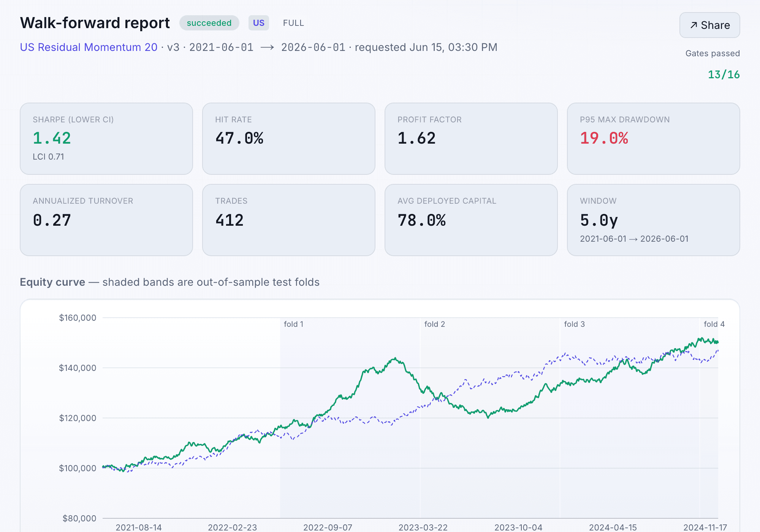Click the $160,000 axis label

point(78,318)
